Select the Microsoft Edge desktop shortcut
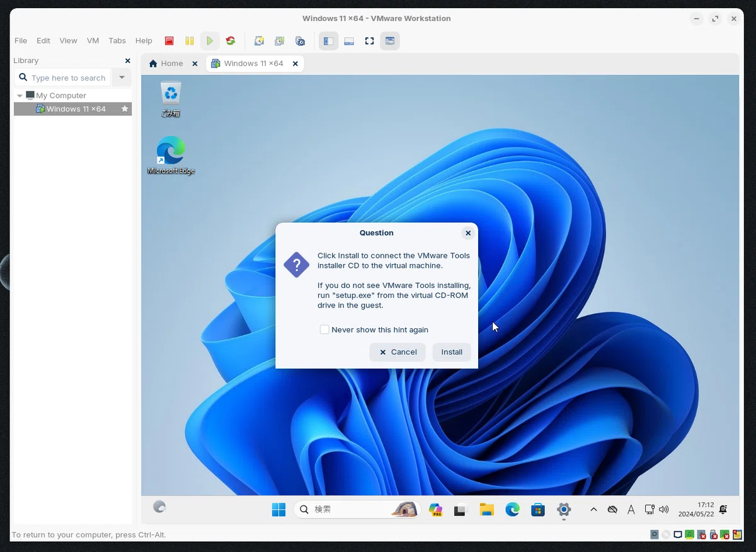This screenshot has width=756, height=552. coord(171,156)
